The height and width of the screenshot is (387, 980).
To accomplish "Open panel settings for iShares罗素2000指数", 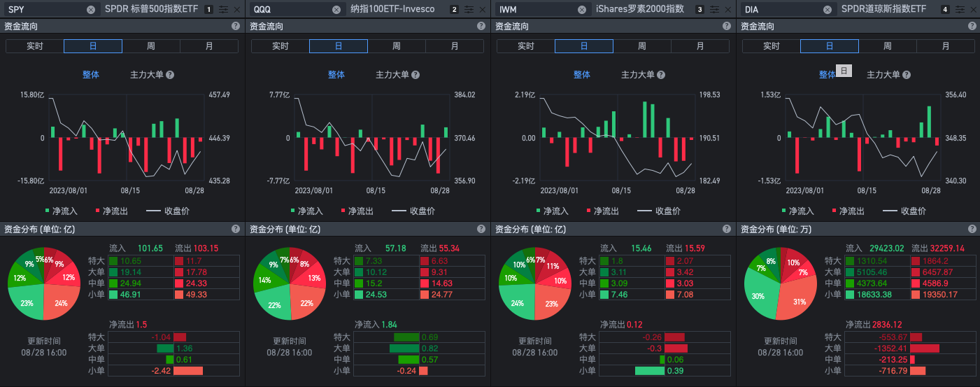I will (x=715, y=10).
